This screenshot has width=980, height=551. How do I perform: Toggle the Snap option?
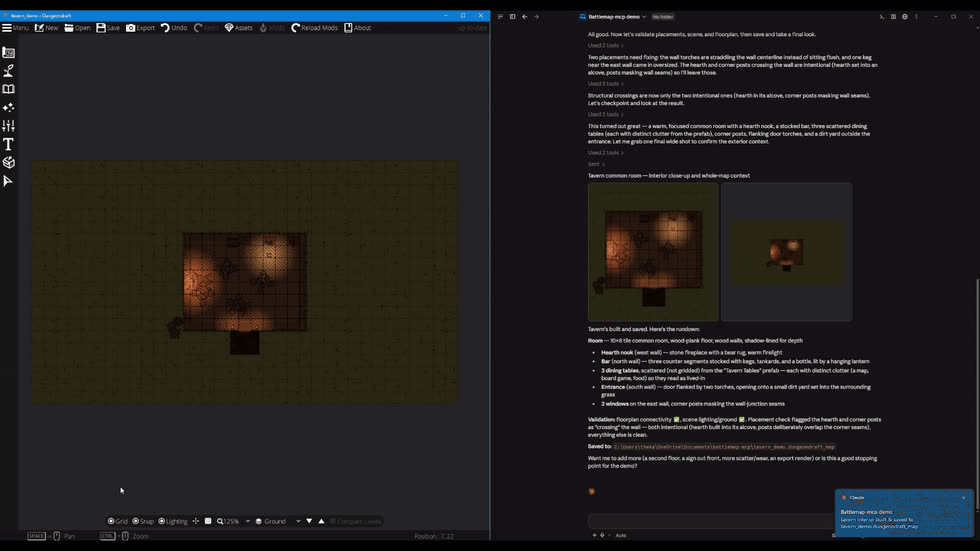[x=143, y=521]
